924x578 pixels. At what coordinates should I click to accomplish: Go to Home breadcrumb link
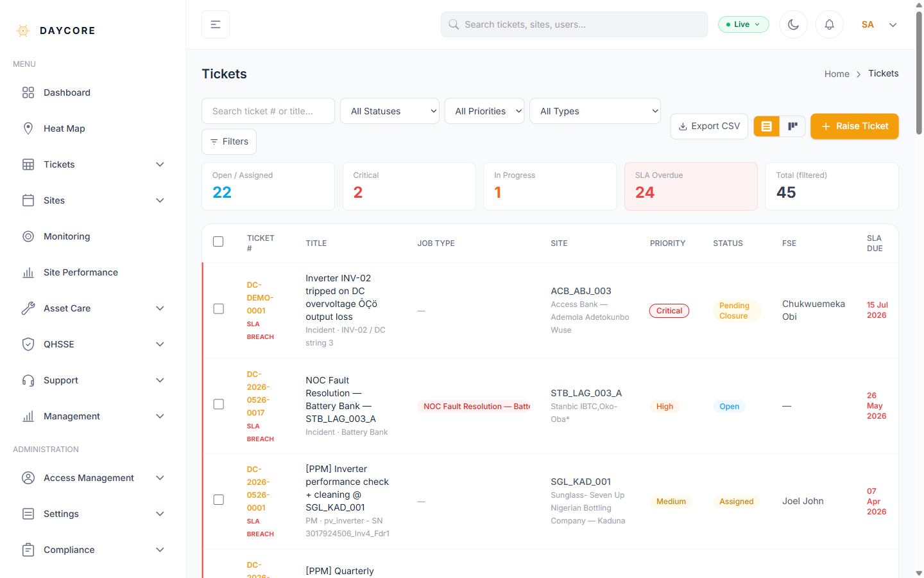(837, 74)
